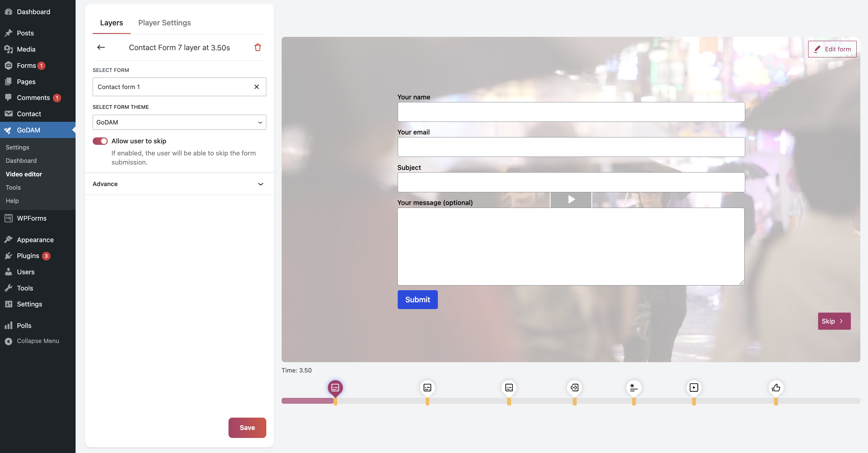Click the play button on the video preview
Screen dimensions: 868x453
pos(571,200)
